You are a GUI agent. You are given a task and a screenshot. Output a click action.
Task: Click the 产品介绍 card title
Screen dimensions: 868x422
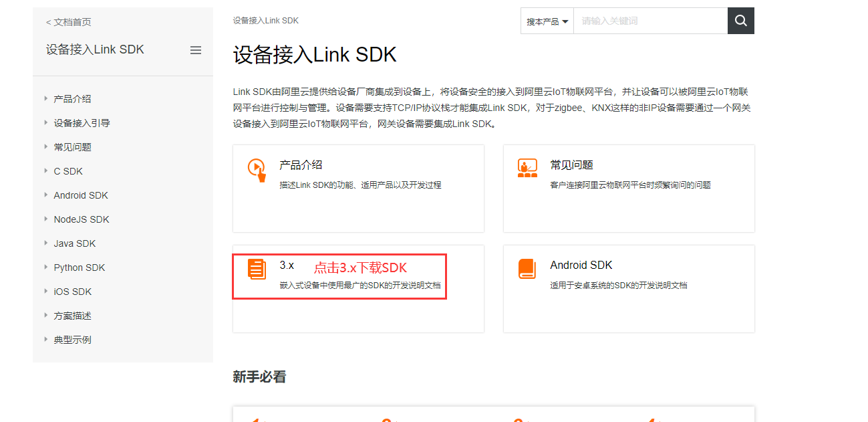tap(301, 165)
